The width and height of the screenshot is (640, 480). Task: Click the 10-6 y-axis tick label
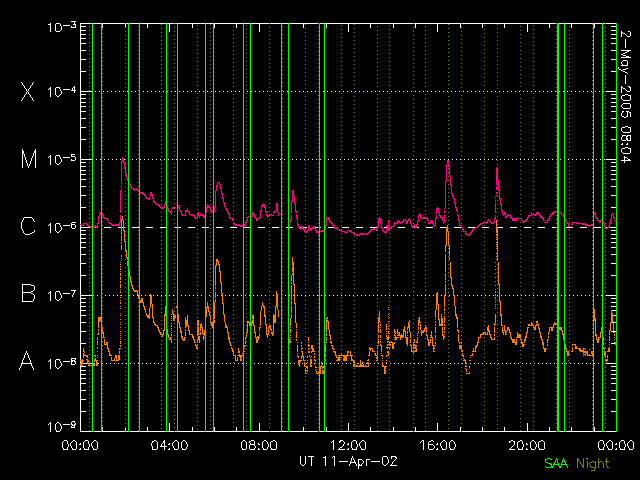pyautogui.click(x=62, y=228)
